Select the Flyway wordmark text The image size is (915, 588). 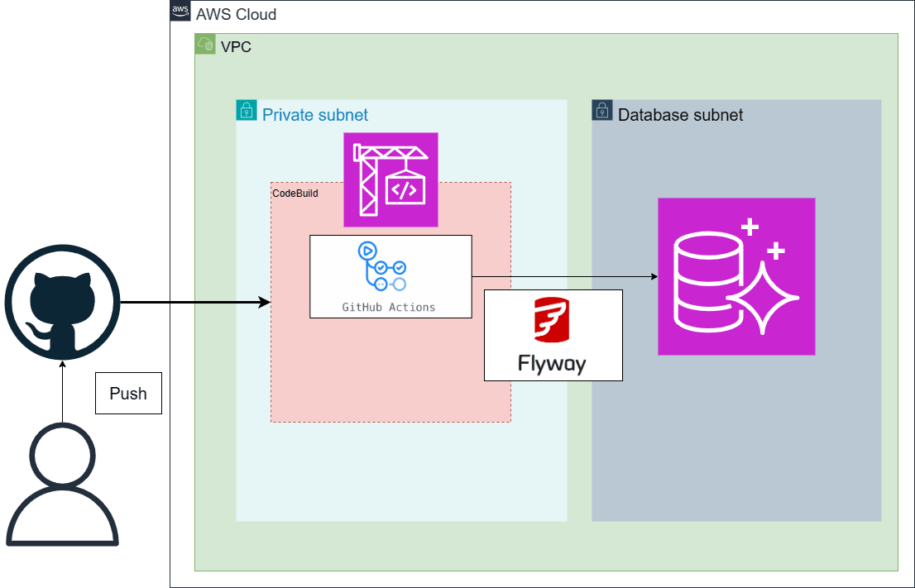pos(552,363)
